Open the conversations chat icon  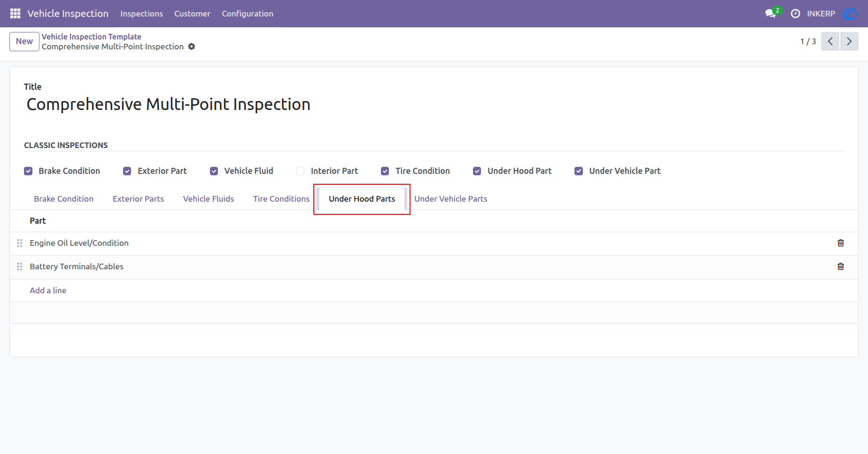tap(770, 14)
